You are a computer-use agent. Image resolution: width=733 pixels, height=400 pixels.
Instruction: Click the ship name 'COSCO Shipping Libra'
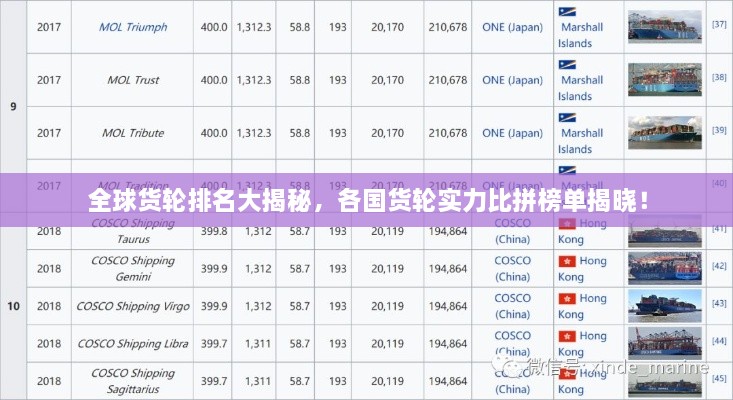coord(133,343)
